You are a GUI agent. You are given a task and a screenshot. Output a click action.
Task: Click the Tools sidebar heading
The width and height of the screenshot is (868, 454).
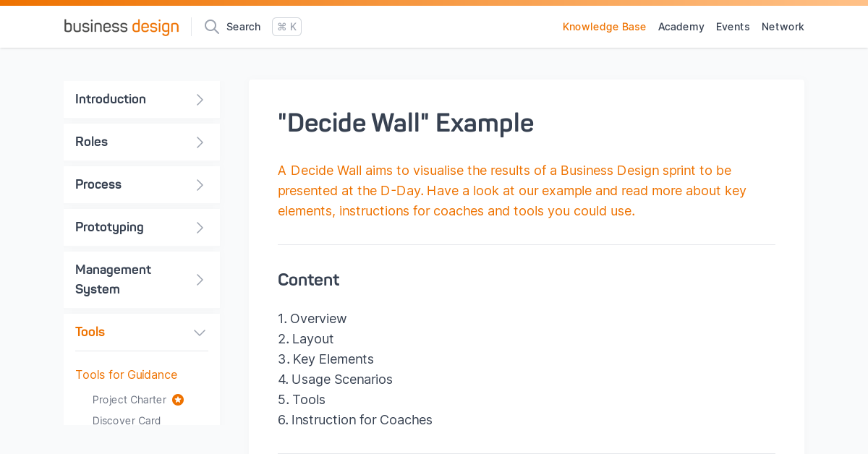click(90, 332)
